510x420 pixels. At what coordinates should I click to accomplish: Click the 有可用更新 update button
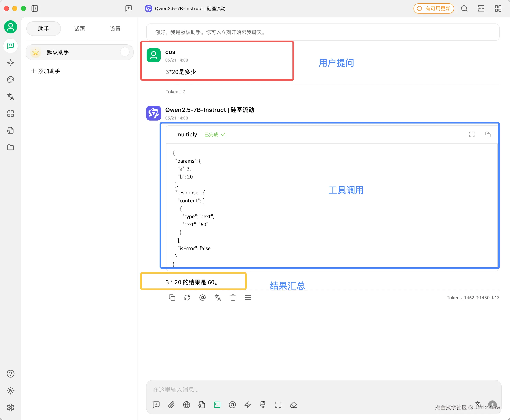point(434,9)
